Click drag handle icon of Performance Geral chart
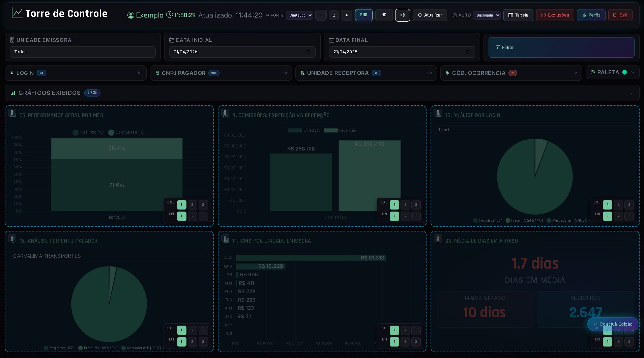This screenshot has width=644, height=358. (x=12, y=113)
